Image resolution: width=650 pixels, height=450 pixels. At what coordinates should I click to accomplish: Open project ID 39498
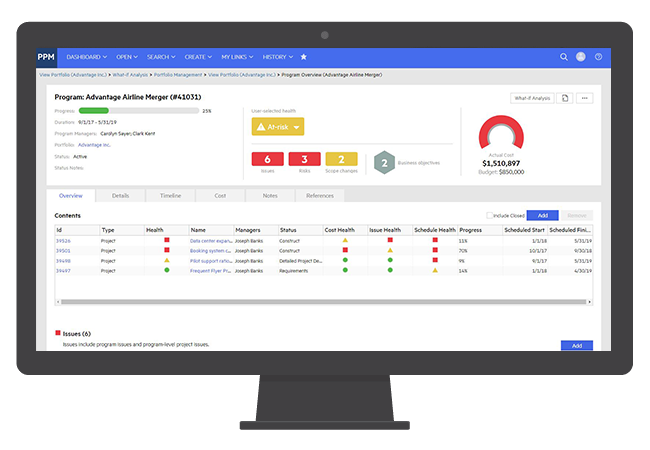tap(63, 261)
